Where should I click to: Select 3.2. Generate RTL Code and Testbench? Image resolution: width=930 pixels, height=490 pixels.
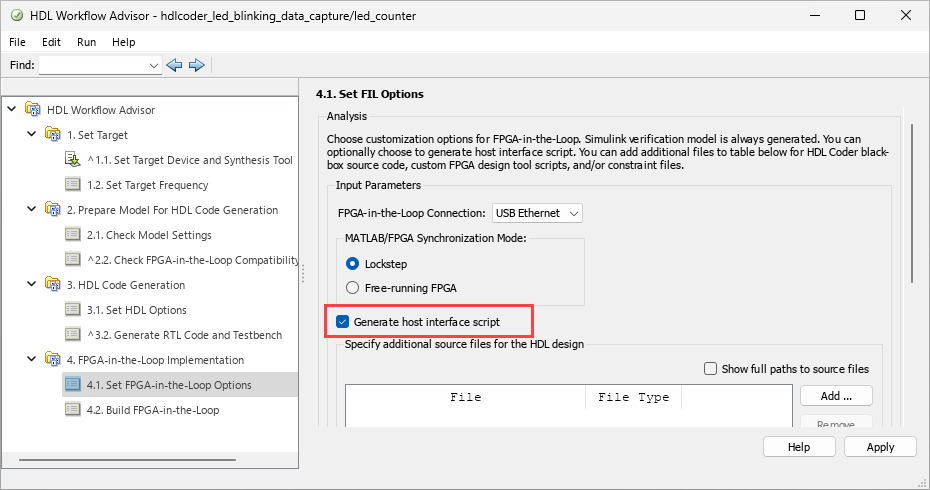click(184, 335)
